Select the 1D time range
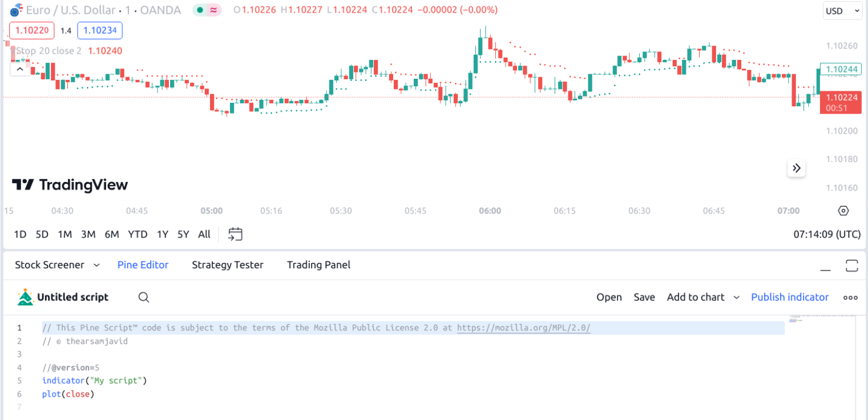 (20, 234)
